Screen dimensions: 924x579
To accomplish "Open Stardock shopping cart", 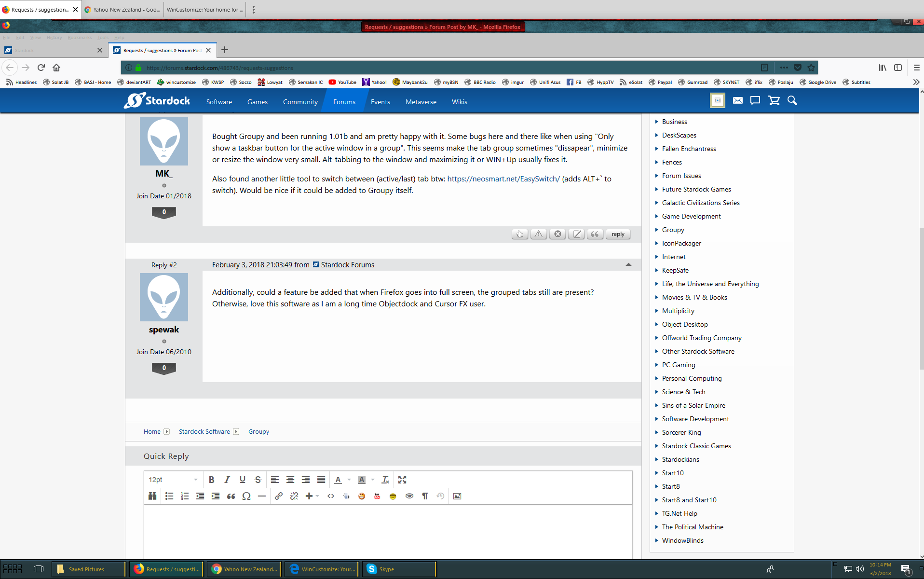I will click(x=774, y=100).
